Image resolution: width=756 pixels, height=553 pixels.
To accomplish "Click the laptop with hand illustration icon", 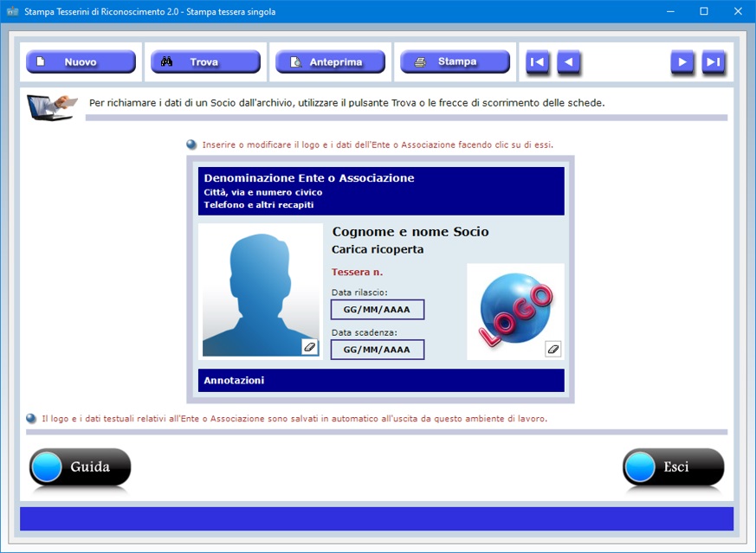I will pos(52,107).
